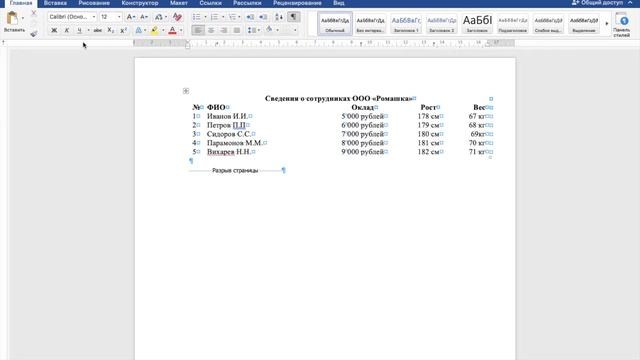This screenshot has height=360, width=640.
Task: Open the Панель стилей pane
Action: tap(621, 24)
